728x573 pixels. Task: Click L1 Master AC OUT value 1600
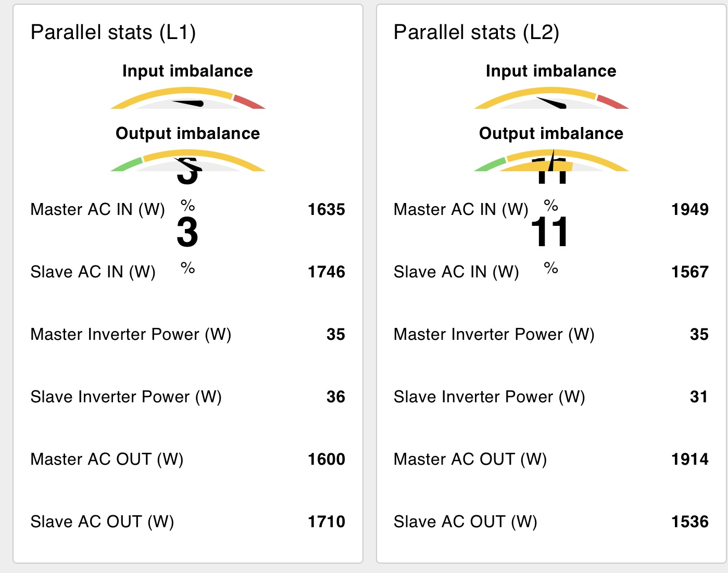327,459
